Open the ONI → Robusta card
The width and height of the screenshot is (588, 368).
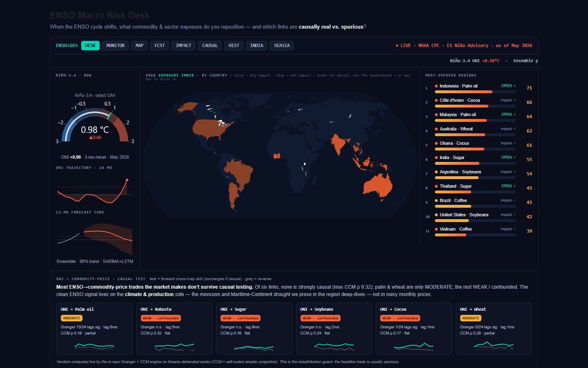click(174, 329)
